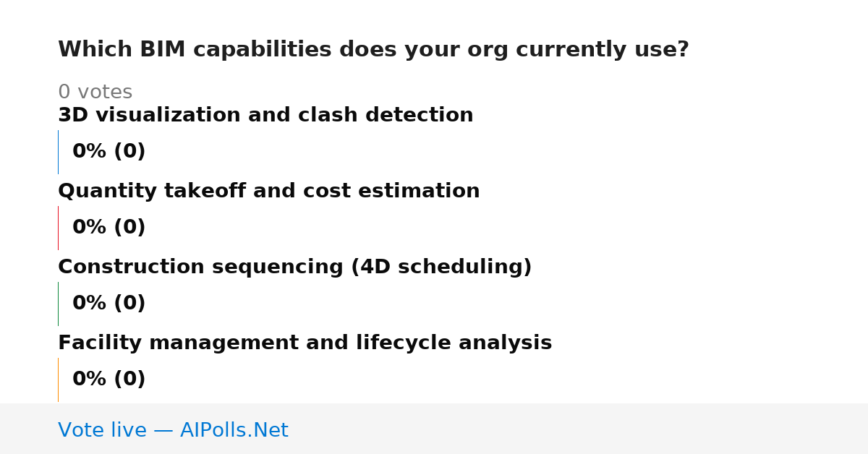The width and height of the screenshot is (868, 454).
Task: Select Construction sequencing (4D scheduling) option
Action: 295,267
